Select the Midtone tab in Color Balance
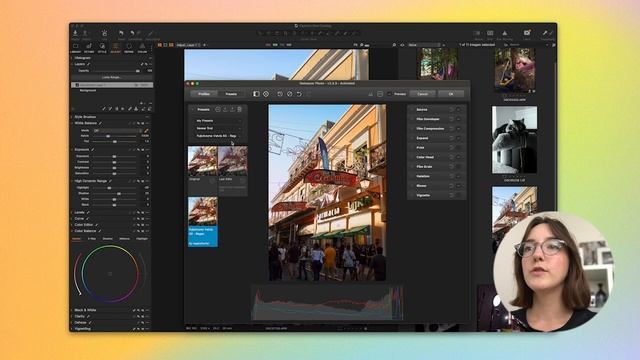This screenshot has width=640, height=360. coord(124,239)
